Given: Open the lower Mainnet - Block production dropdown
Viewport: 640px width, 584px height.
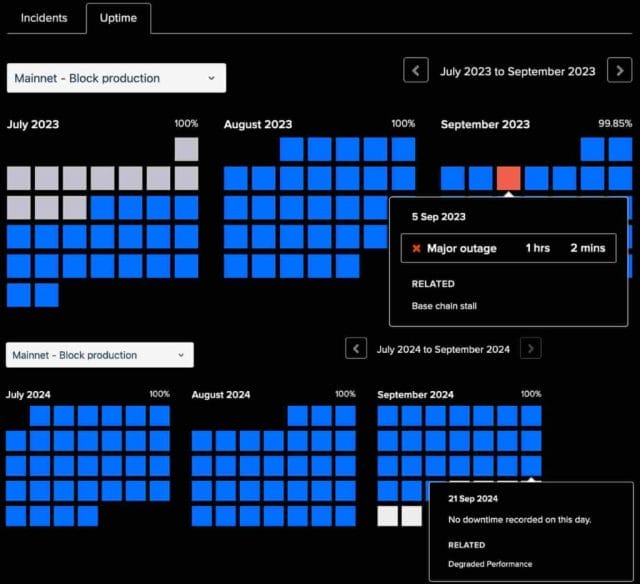Looking at the screenshot, I should [100, 355].
